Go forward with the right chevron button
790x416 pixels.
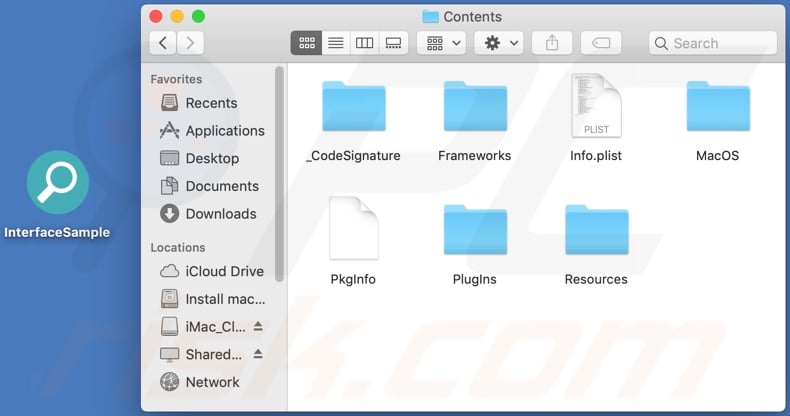pyautogui.click(x=190, y=43)
